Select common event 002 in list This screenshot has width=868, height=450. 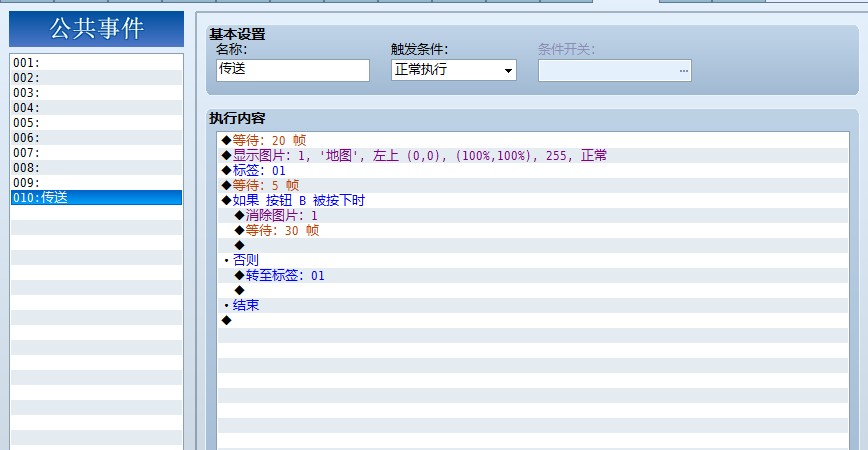[96, 77]
